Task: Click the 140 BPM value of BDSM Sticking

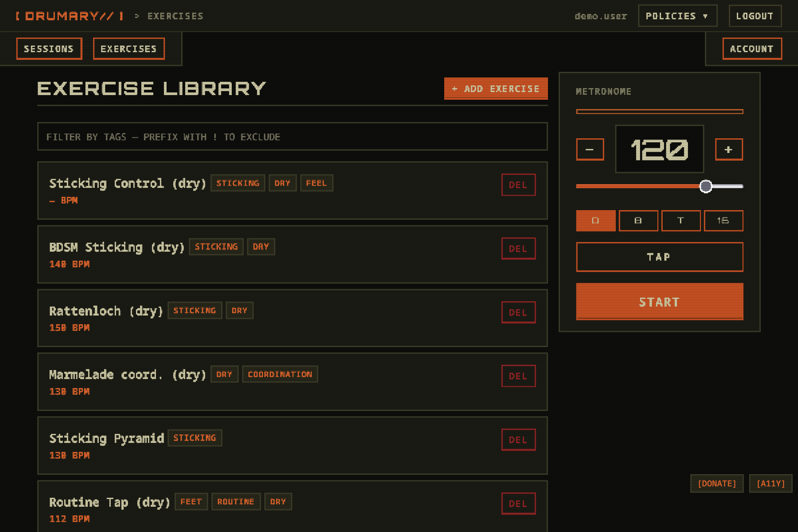Action: pyautogui.click(x=69, y=264)
